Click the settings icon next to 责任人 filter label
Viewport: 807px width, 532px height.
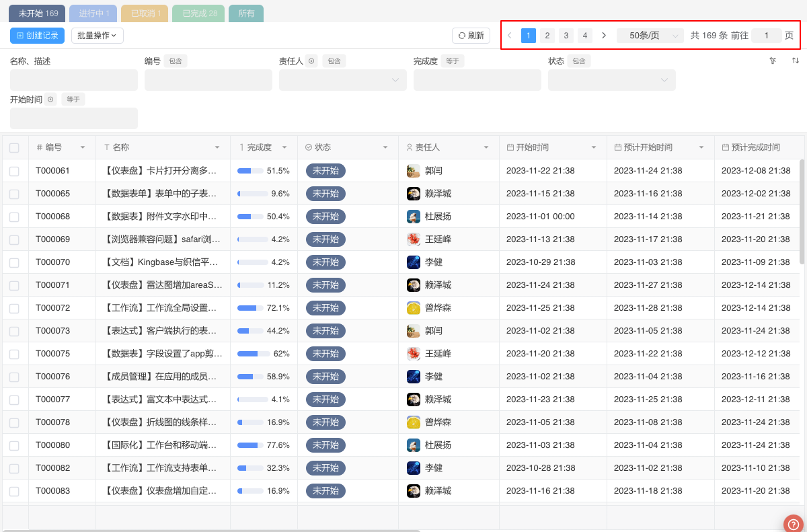311,61
